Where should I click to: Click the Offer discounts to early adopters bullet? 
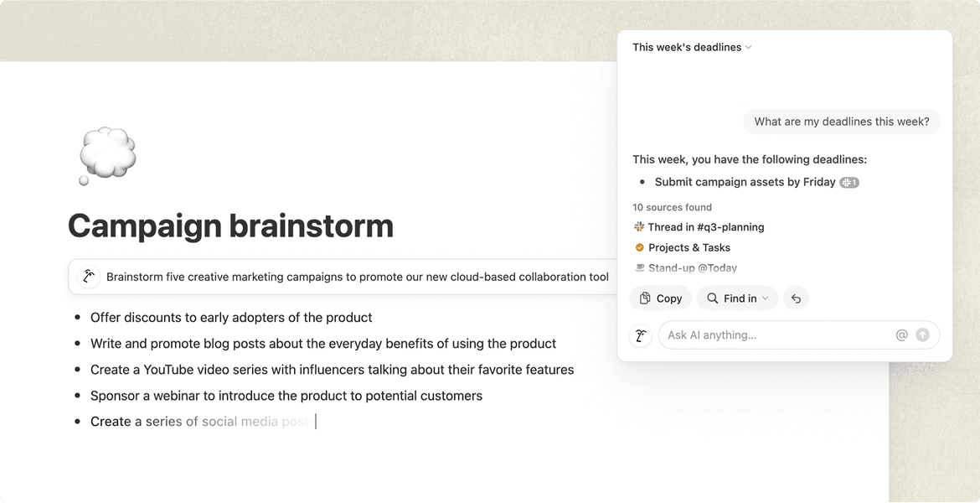tap(231, 318)
